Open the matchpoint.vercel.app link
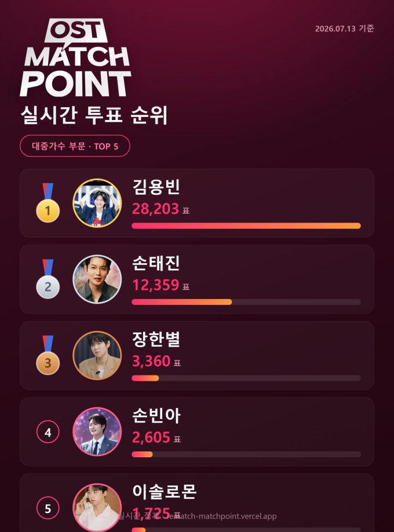The height and width of the screenshot is (532, 394). tap(221, 516)
